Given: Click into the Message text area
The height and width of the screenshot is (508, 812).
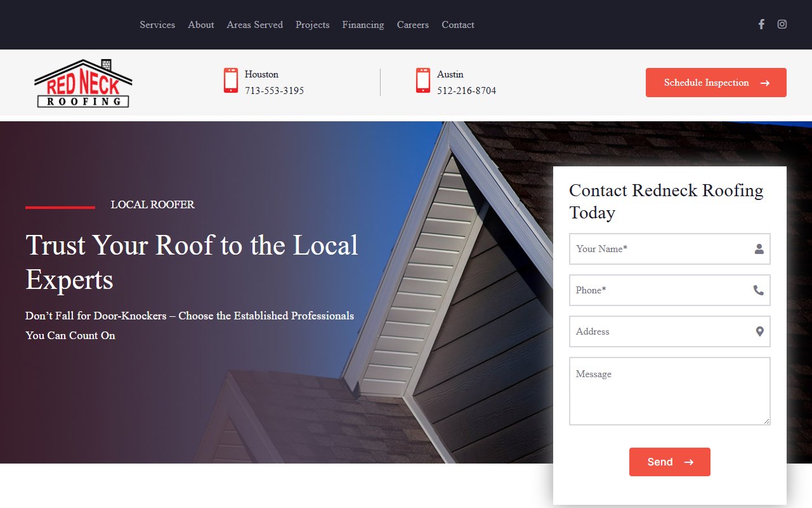Looking at the screenshot, I should point(670,391).
